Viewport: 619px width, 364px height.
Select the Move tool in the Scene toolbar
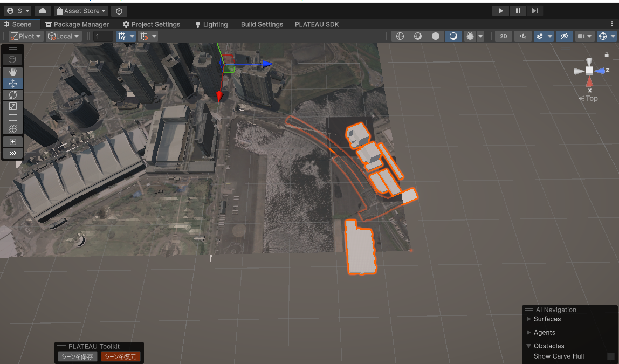point(12,83)
